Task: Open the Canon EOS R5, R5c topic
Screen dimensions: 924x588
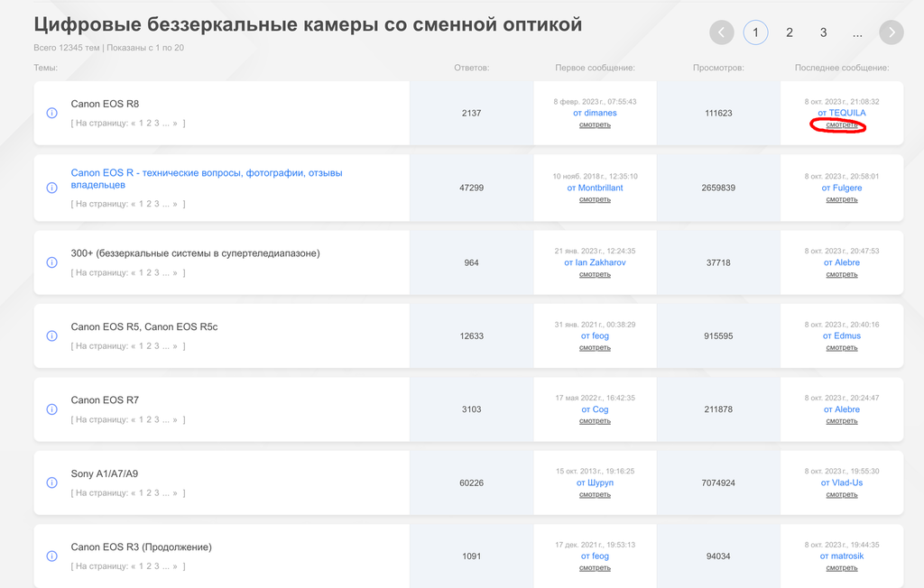Action: 143,326
